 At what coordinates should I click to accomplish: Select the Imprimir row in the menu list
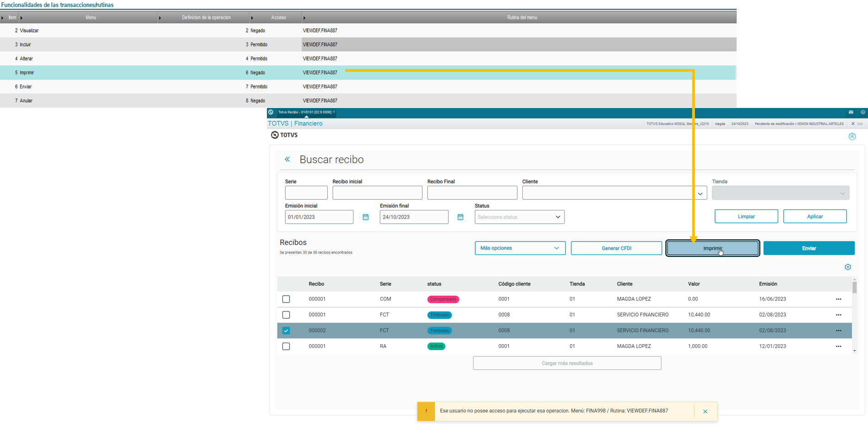(x=368, y=72)
